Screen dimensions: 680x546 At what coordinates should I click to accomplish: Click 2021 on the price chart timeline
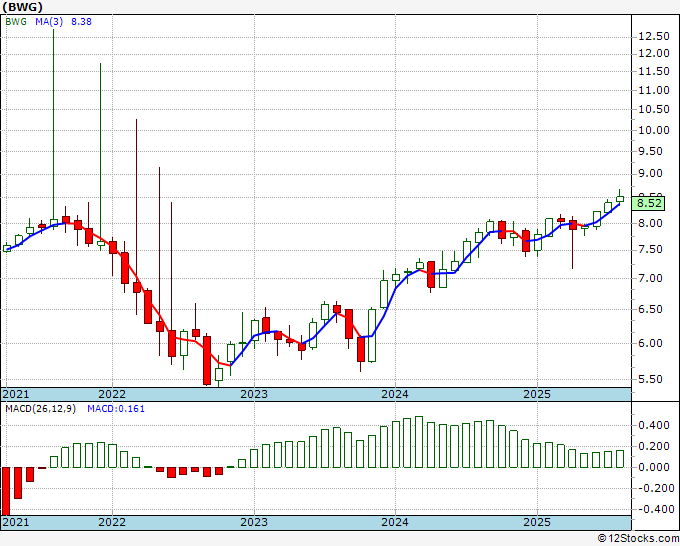[x=16, y=394]
